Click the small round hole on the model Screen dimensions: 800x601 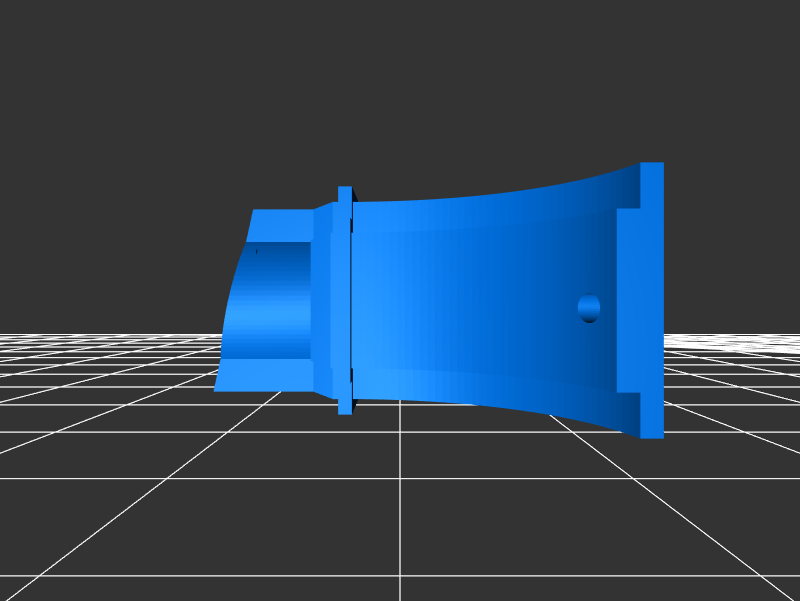(589, 308)
